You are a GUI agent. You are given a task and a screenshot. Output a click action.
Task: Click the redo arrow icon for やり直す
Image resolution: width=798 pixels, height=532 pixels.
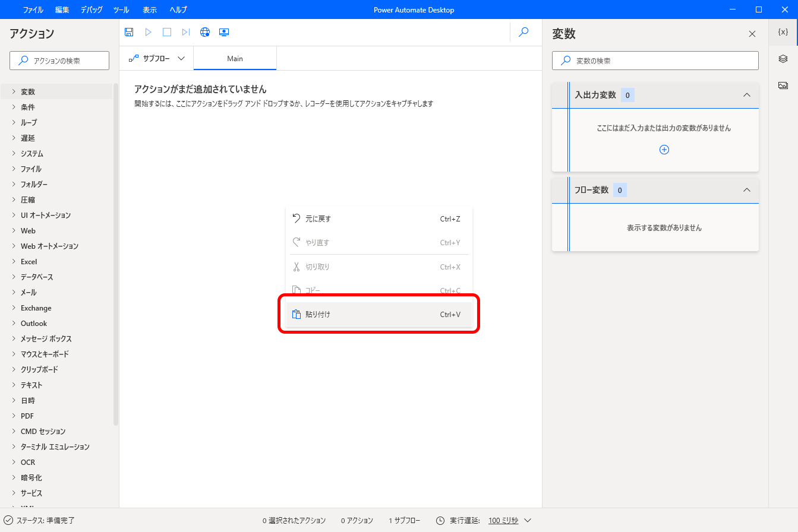click(x=297, y=242)
